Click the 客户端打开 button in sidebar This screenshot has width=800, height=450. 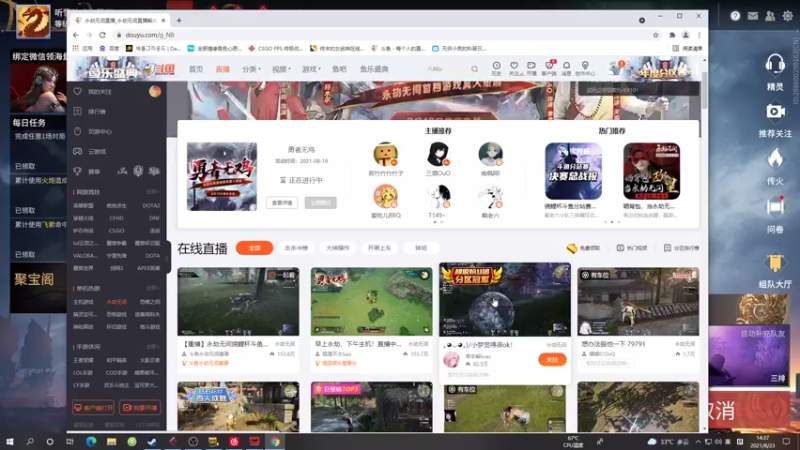[93, 408]
